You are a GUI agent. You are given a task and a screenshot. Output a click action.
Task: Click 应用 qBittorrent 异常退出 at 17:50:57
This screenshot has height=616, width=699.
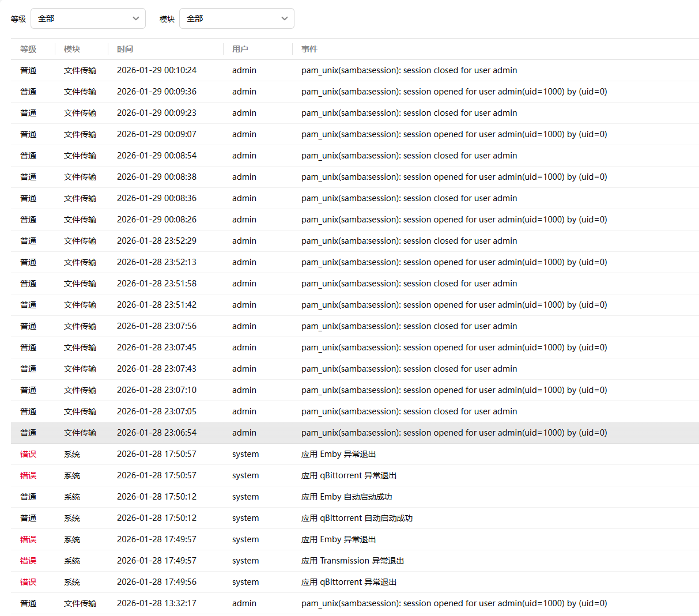349,475
